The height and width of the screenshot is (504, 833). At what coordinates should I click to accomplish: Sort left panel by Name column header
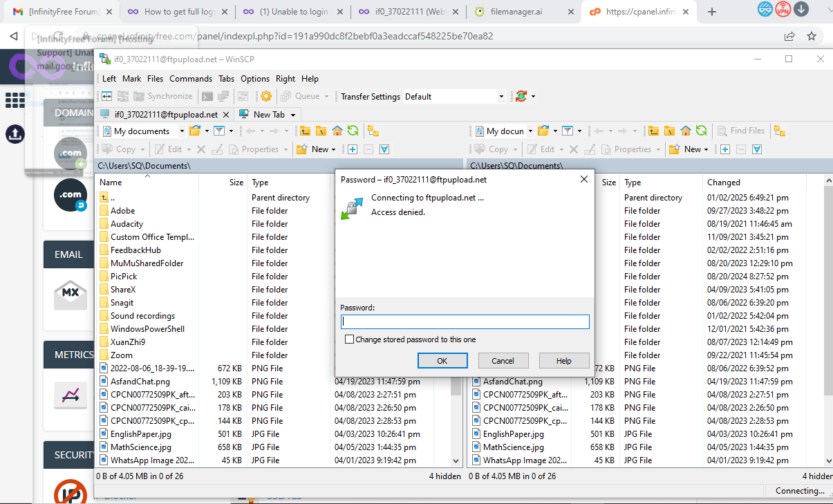147,183
